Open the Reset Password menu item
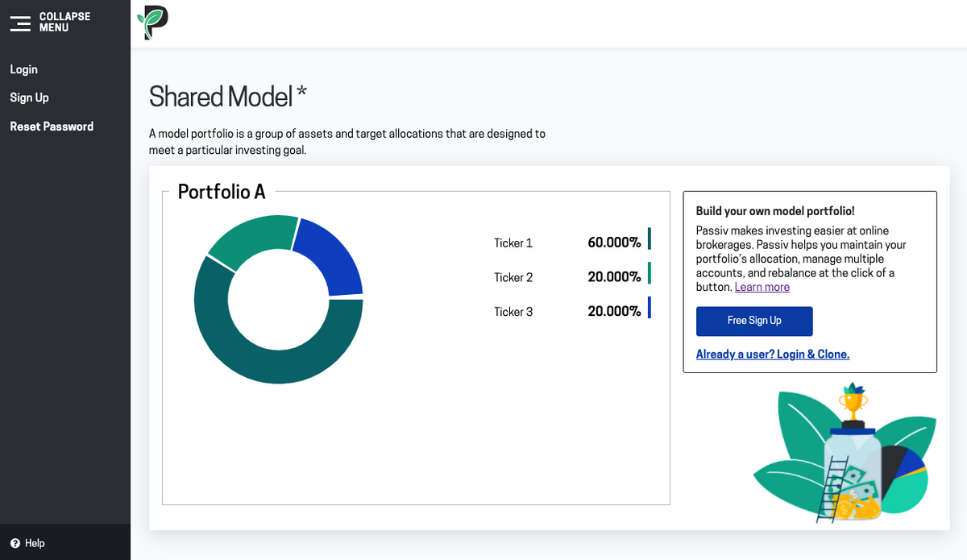This screenshot has height=560, width=967. point(52,127)
